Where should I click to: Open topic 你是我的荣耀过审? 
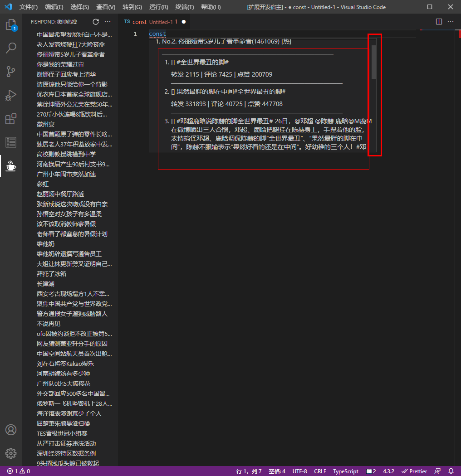click(x=60, y=65)
